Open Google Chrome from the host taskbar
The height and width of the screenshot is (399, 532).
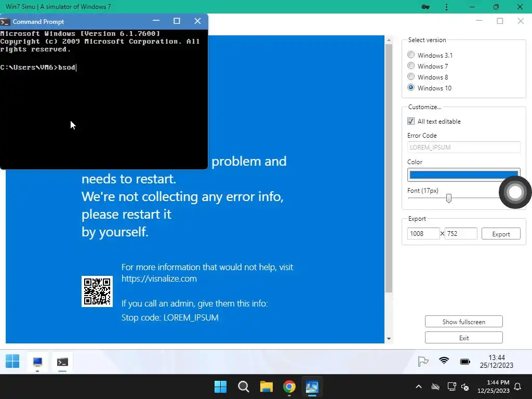pyautogui.click(x=289, y=387)
